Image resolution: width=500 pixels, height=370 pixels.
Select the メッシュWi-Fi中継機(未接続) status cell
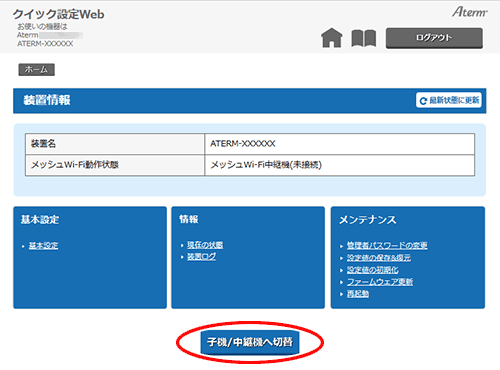tap(340, 165)
